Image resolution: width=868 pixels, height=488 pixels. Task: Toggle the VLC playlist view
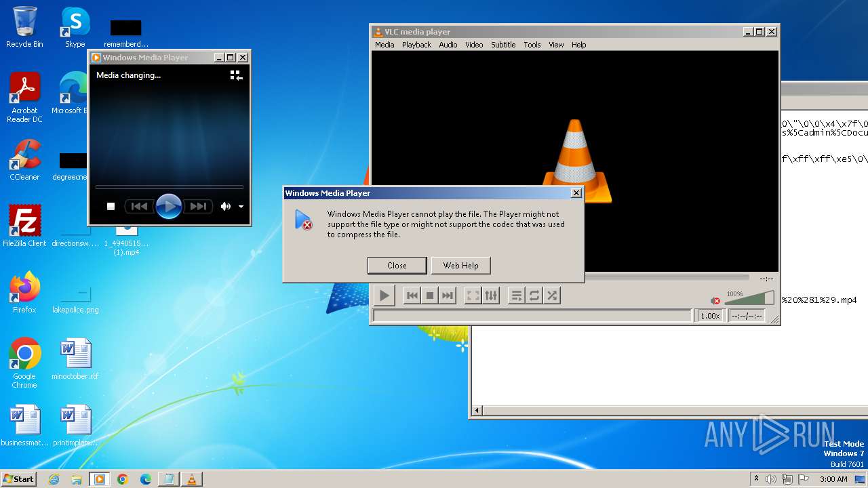[x=517, y=296]
